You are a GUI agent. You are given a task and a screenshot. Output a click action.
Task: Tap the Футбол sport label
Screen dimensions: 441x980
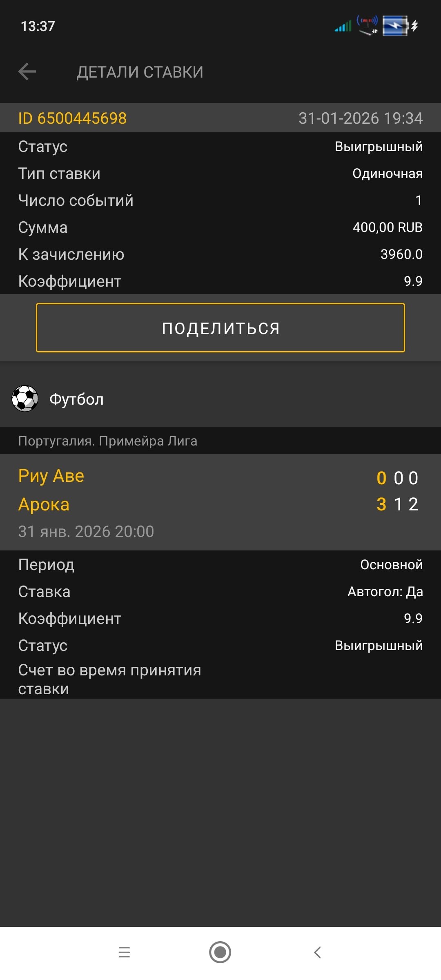coord(76,399)
